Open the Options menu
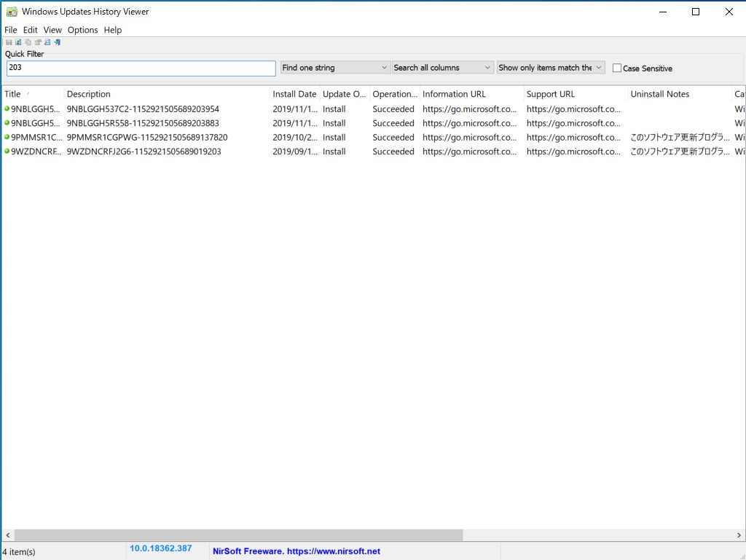Screen dimensions: 746x560 coord(83,30)
